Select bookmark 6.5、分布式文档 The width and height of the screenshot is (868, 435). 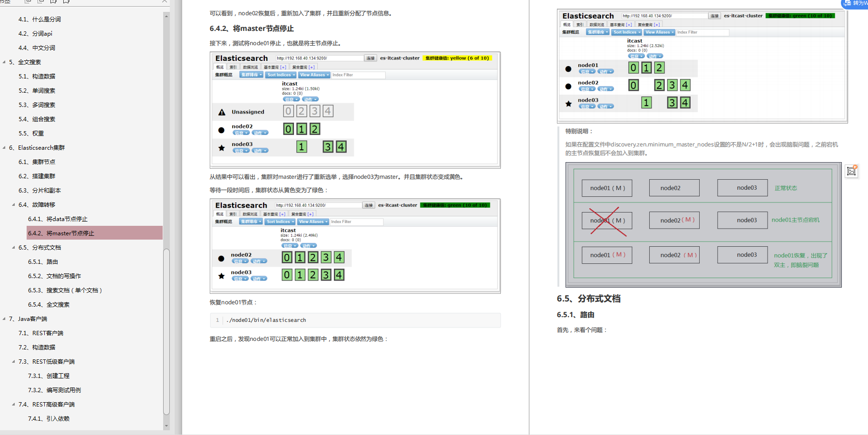pyautogui.click(x=39, y=248)
